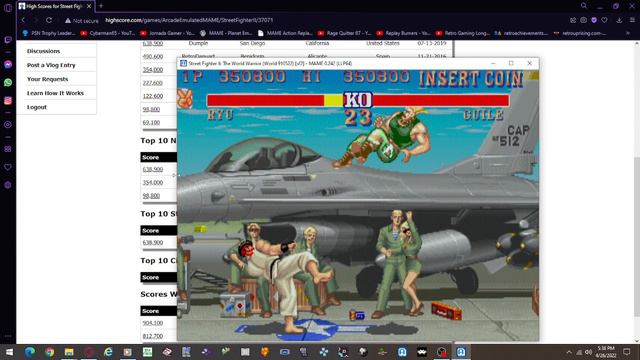
Task: Click the MAME window title bar icon
Action: (x=183, y=63)
